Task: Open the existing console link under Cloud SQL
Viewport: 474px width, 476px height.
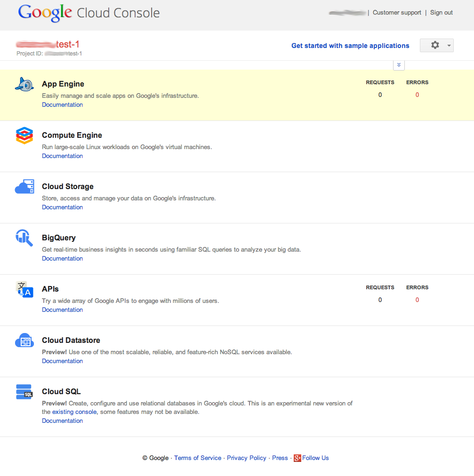Action: 74,412
